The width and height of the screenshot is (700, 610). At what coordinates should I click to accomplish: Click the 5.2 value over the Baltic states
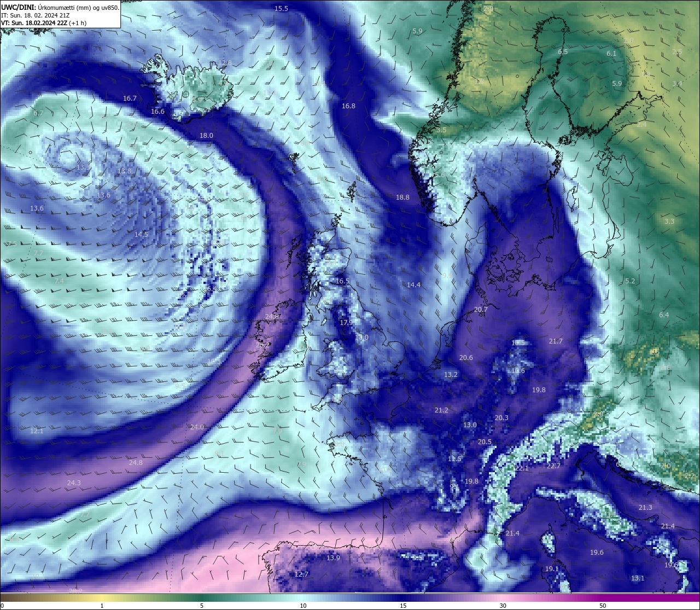(x=630, y=281)
